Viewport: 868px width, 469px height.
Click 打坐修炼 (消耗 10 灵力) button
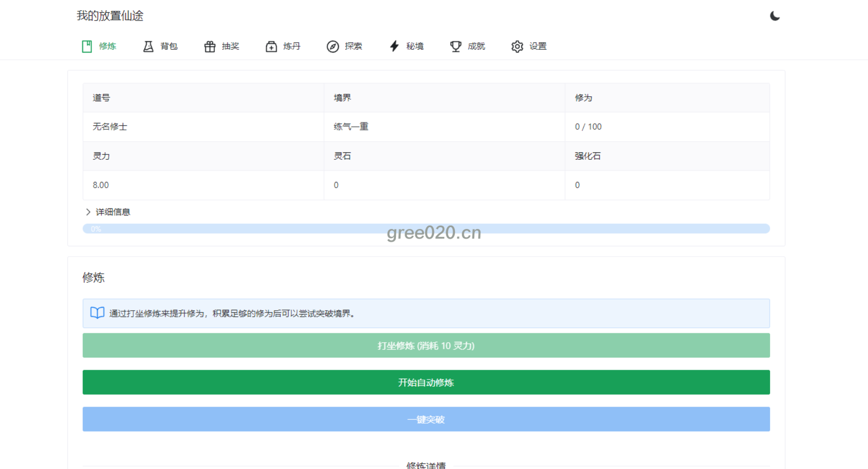pos(426,346)
